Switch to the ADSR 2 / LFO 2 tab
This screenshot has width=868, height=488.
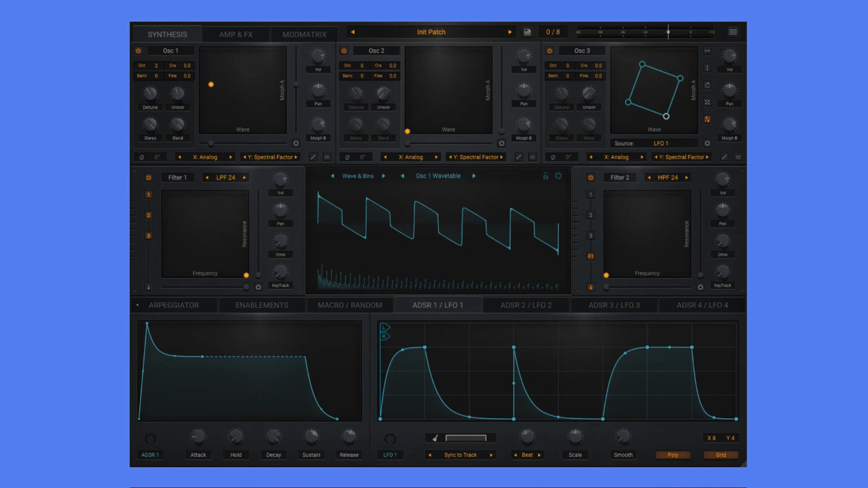526,304
